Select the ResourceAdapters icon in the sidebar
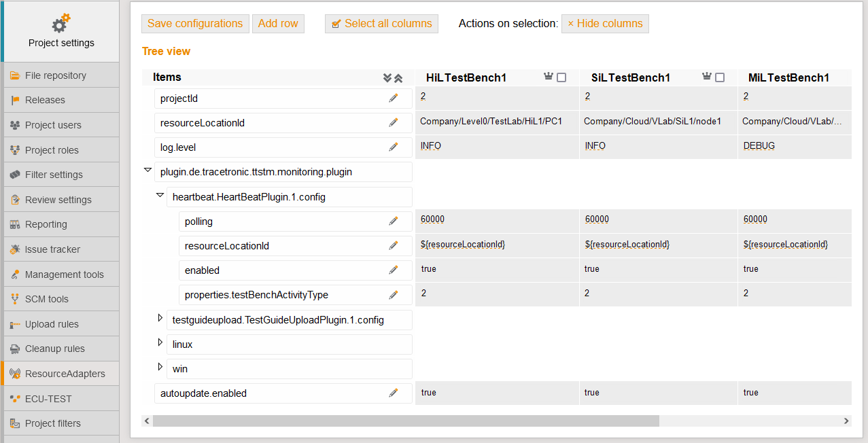Screen dimensions: 868x443 coord(15,373)
